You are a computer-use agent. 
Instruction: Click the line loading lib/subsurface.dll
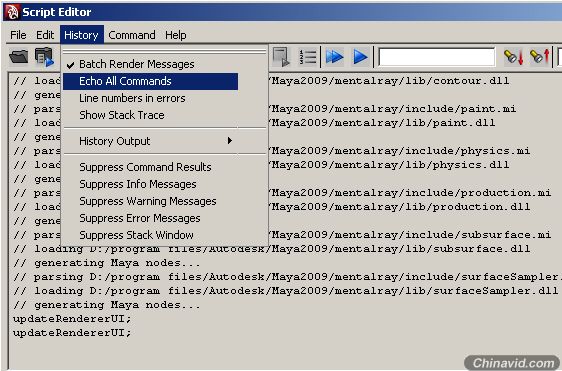[271, 249]
